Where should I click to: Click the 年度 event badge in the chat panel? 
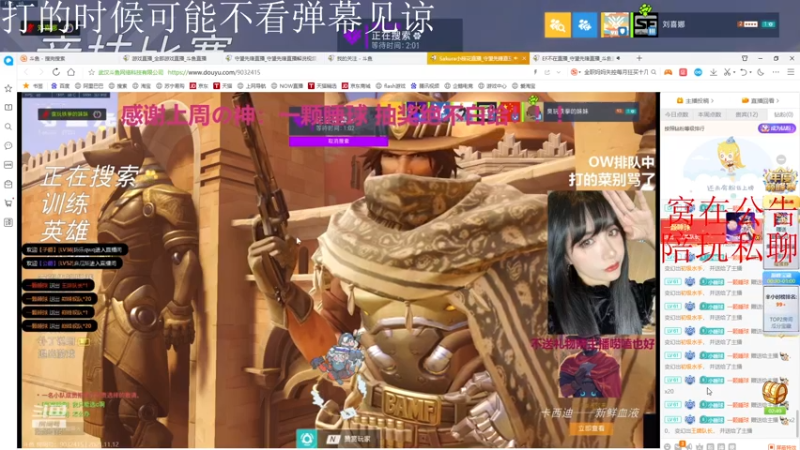(780, 180)
